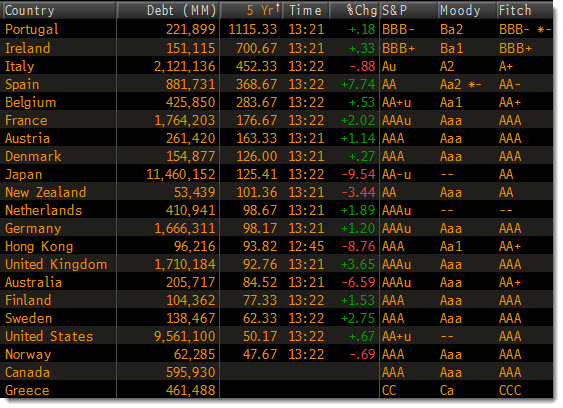Click Italy's Fitch rating A+
The width and height of the screenshot is (563, 408).
coord(506,66)
